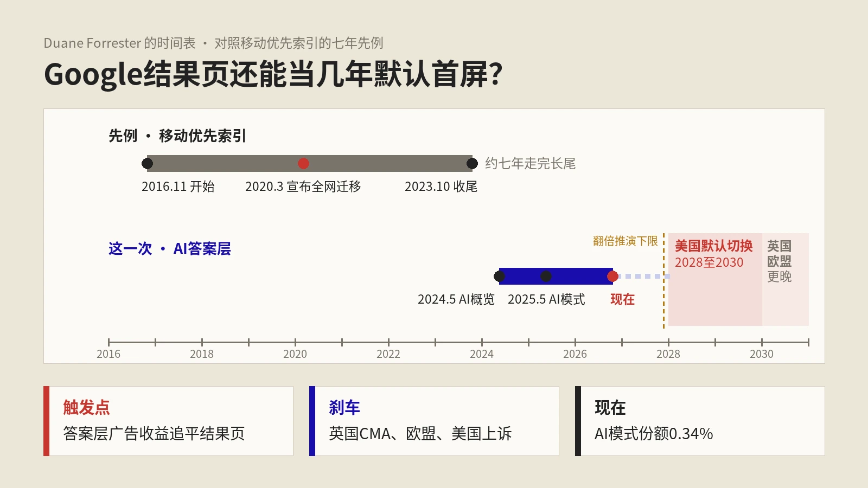Select the "英国 欧盟 更晚" text block
This screenshot has width=868, height=488.
tap(779, 261)
